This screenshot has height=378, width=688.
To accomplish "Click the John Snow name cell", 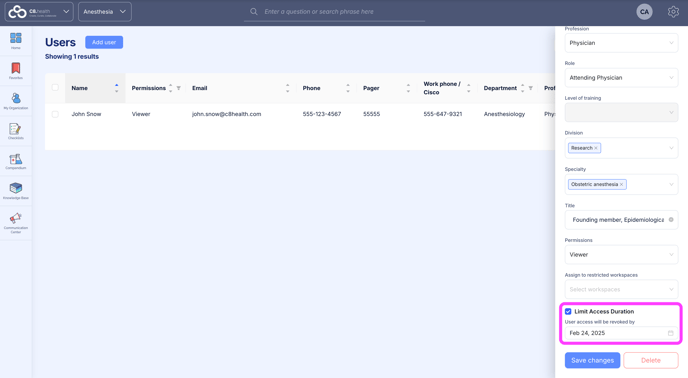I will (x=86, y=114).
